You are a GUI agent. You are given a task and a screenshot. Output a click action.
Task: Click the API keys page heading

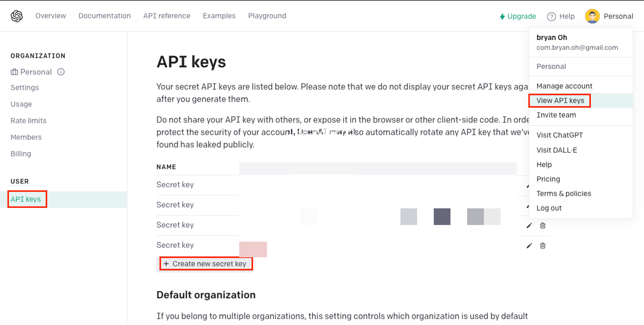(191, 62)
